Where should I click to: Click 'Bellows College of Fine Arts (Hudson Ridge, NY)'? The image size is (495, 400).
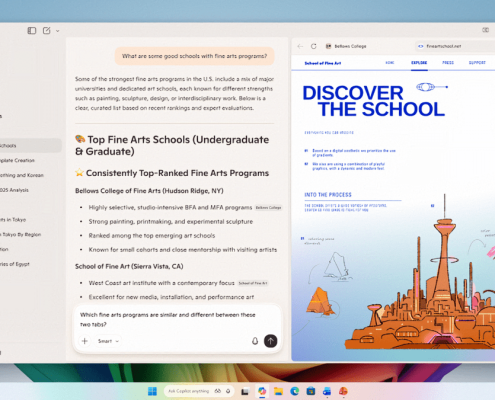pyautogui.click(x=149, y=191)
